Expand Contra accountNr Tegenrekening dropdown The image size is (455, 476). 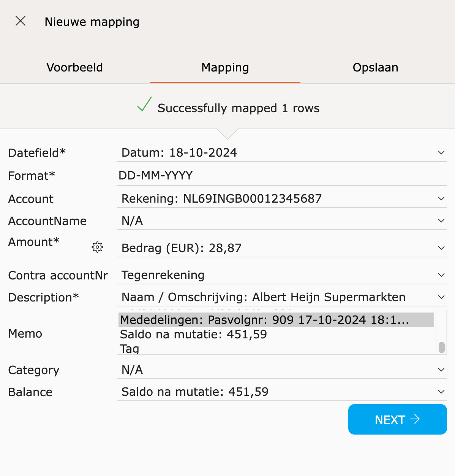[282, 275]
